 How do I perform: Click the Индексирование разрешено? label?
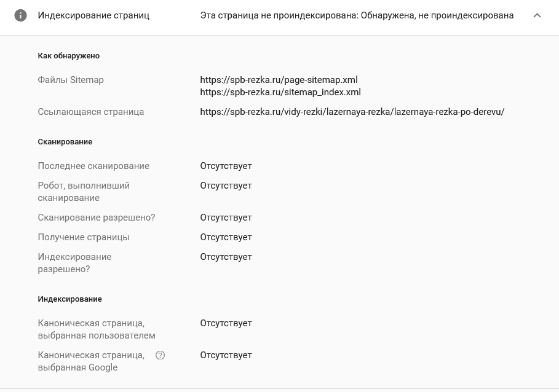[x=74, y=263]
